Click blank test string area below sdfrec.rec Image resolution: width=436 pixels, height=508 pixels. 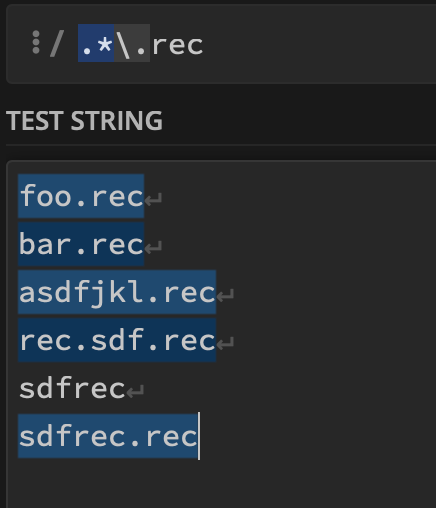220,483
